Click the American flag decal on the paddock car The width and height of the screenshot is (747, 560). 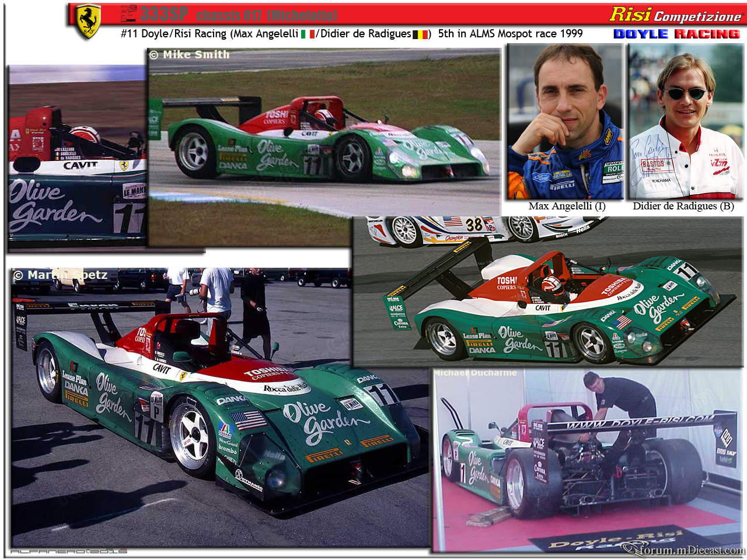click(249, 419)
